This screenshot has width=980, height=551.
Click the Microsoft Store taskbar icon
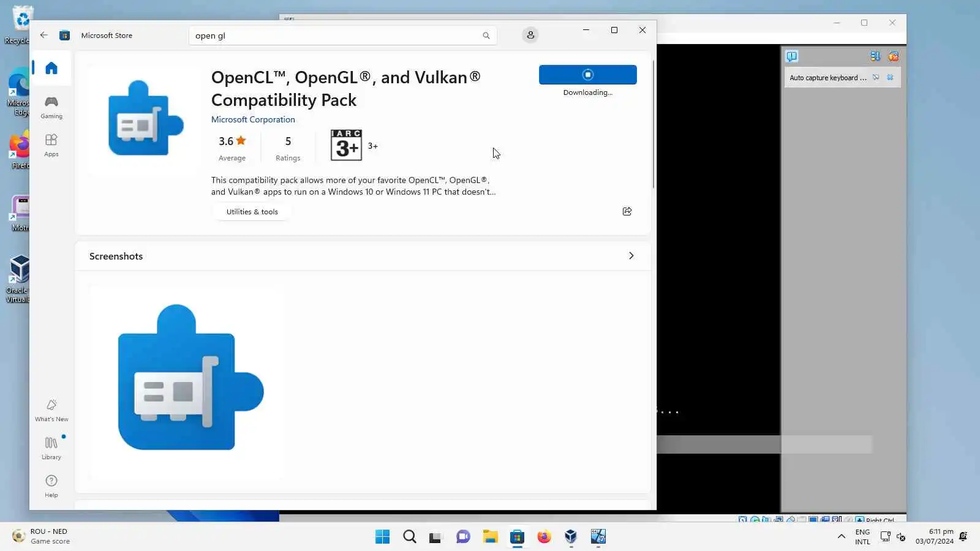click(x=518, y=537)
